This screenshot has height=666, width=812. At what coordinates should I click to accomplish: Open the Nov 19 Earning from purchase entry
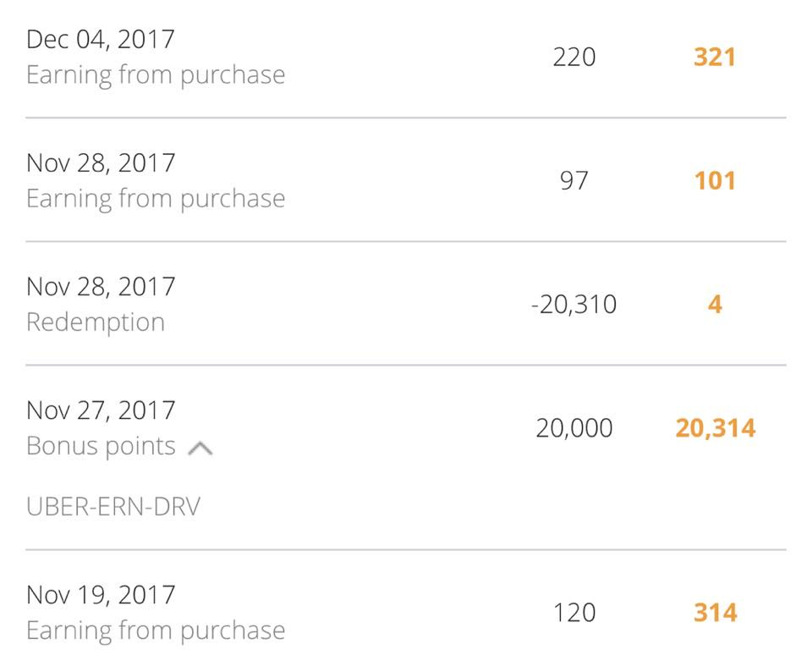tap(156, 630)
